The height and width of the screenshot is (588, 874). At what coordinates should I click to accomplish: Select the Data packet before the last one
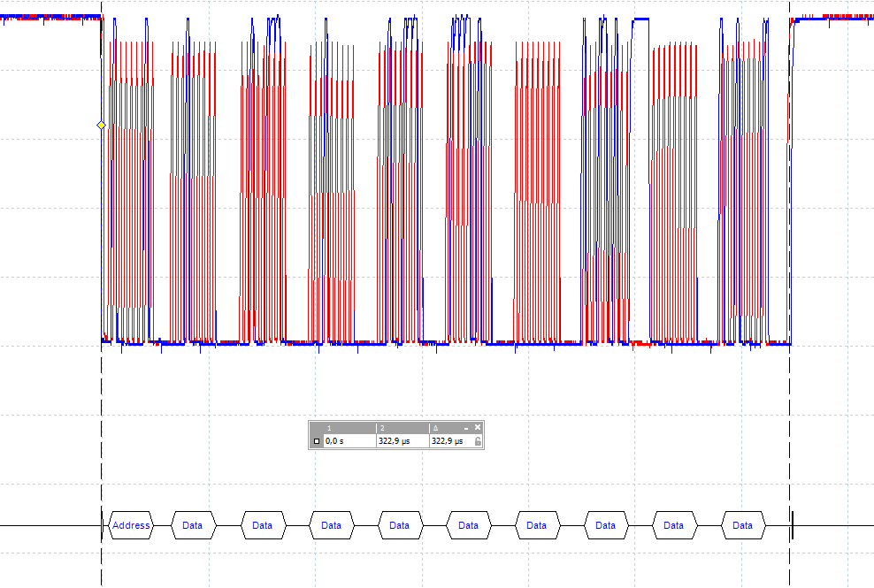(x=673, y=525)
